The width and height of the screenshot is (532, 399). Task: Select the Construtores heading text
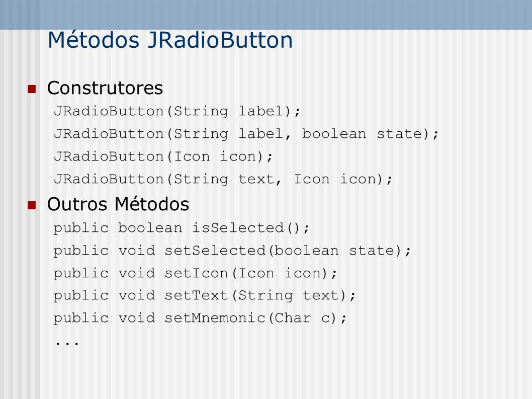[x=105, y=88]
